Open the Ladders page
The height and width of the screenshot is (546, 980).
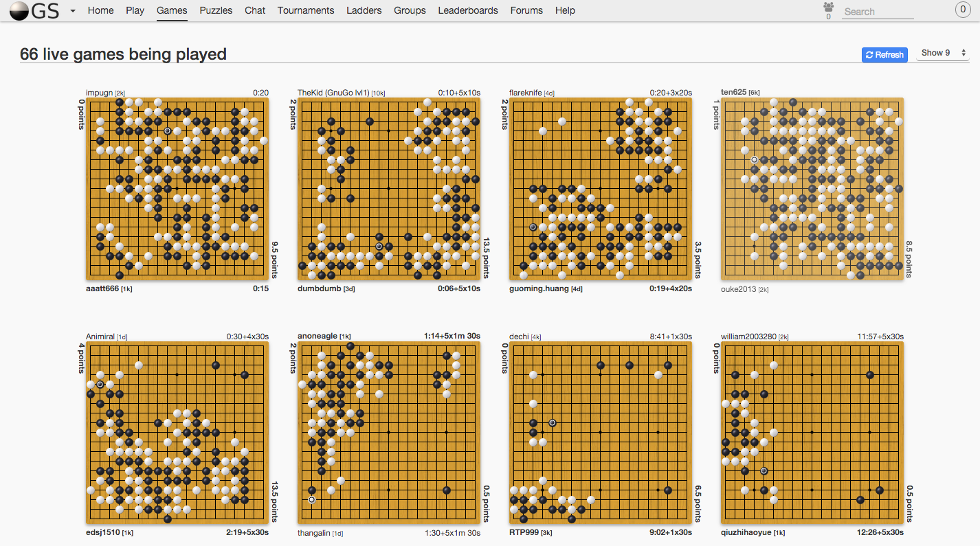(x=364, y=10)
